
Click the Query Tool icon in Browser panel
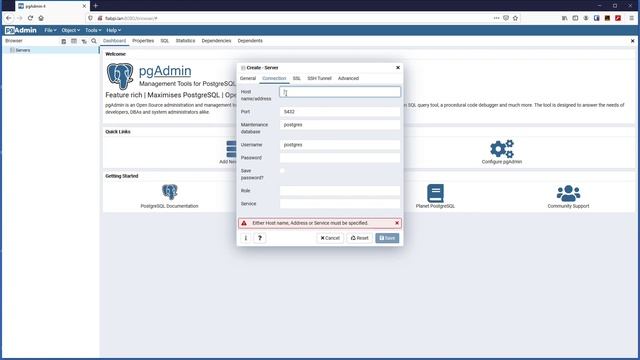point(64,41)
